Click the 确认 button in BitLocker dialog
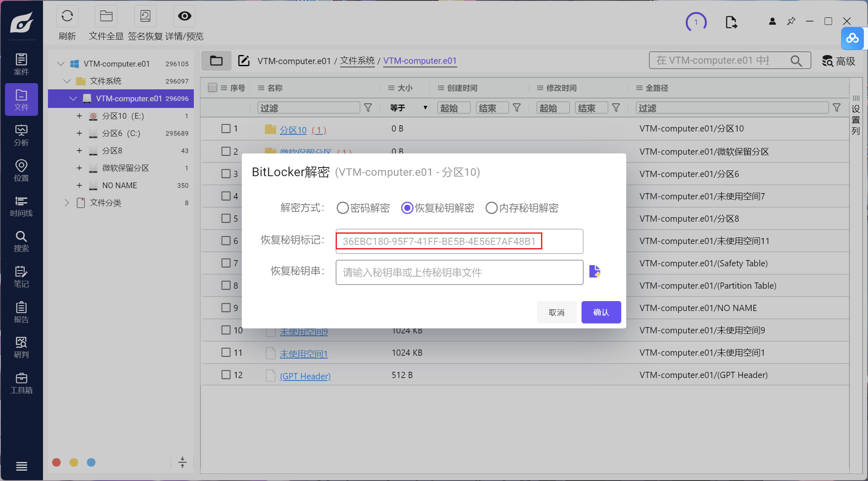This screenshot has height=481, width=868. tap(601, 312)
